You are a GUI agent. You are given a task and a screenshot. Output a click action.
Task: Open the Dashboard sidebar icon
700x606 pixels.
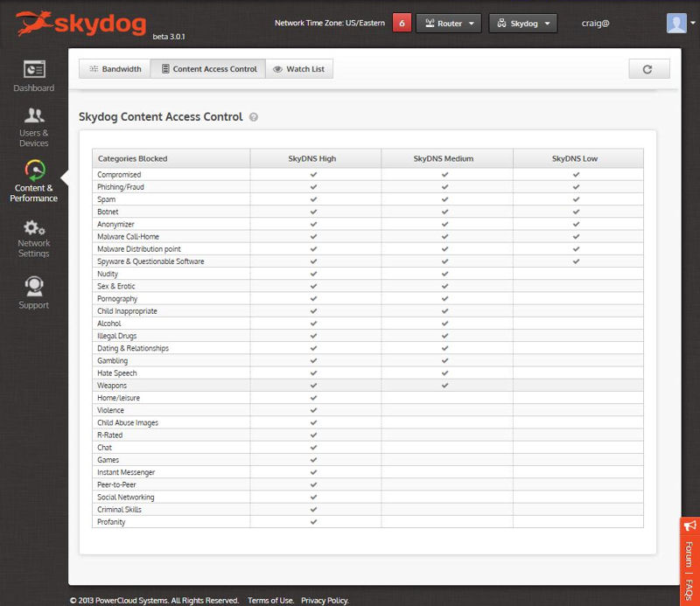pyautogui.click(x=34, y=69)
